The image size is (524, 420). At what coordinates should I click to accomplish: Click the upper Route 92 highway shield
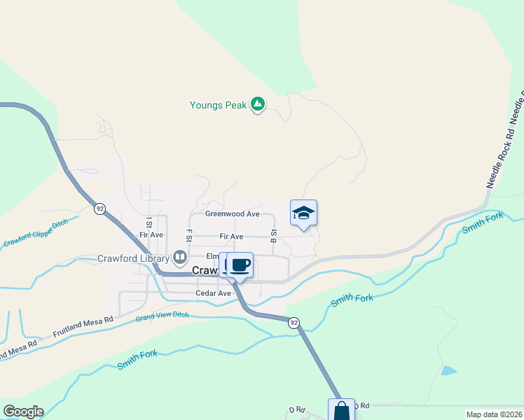[x=99, y=209]
